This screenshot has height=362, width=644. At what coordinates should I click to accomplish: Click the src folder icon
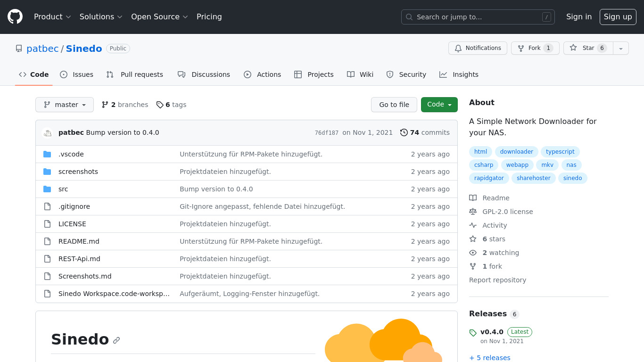click(x=47, y=189)
